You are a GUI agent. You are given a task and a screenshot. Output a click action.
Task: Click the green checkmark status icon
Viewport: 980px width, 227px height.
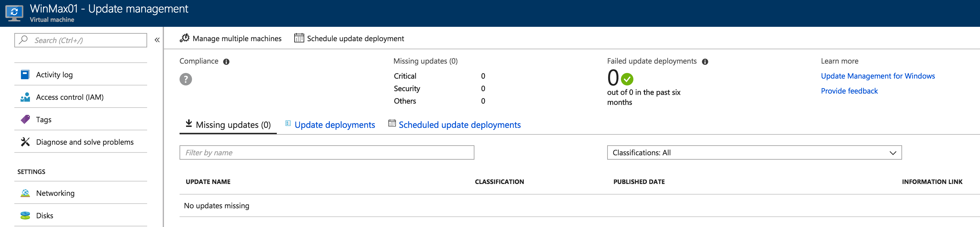click(x=627, y=79)
